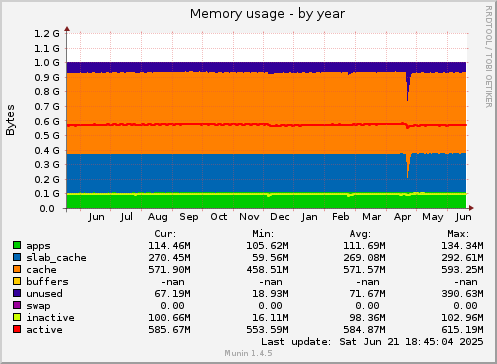Viewport: 497px width, 364px height.
Task: Click the cache legend label text
Action: click(x=41, y=270)
